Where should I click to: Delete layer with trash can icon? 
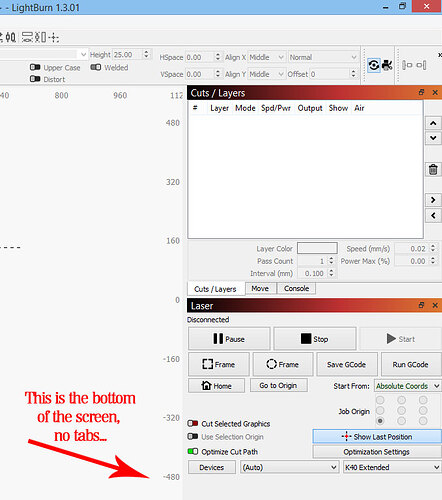(x=433, y=169)
